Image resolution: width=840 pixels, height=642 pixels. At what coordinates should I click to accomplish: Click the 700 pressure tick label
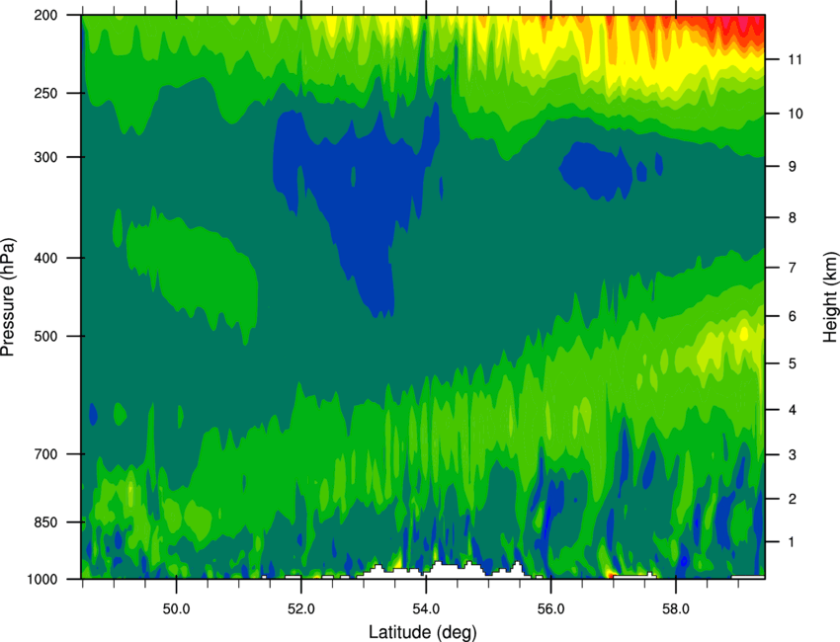point(46,454)
